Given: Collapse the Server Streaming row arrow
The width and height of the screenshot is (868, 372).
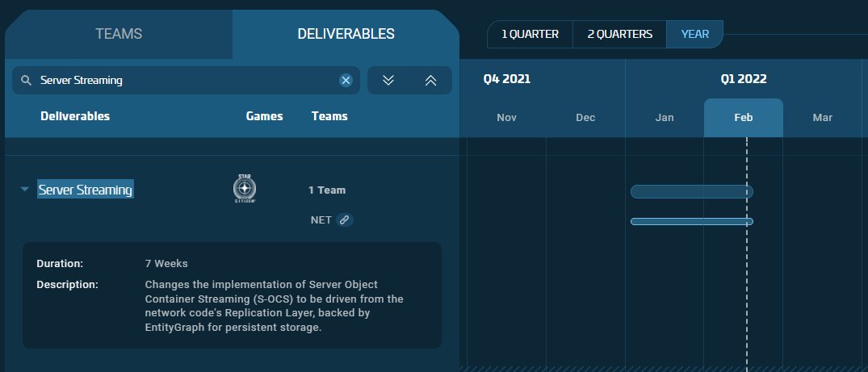Looking at the screenshot, I should tap(24, 190).
